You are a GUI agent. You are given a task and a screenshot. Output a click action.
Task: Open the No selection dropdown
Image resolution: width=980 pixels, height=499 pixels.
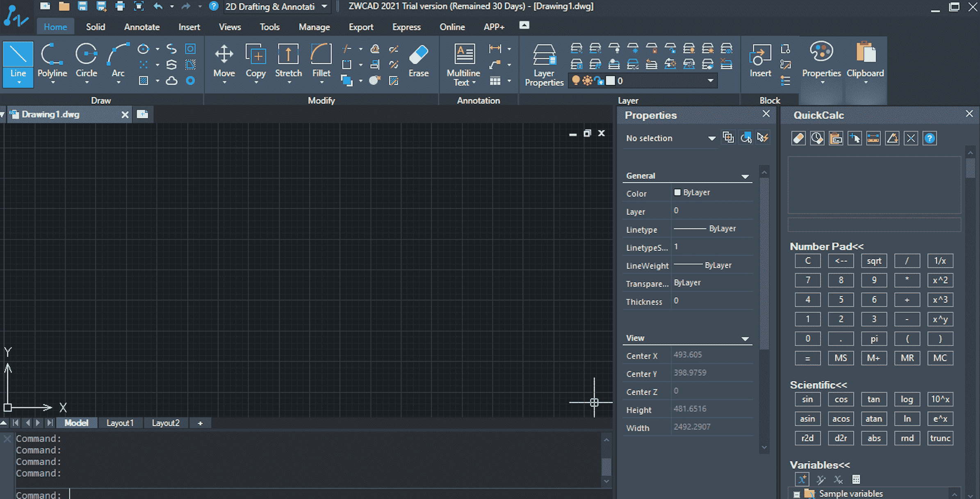711,138
